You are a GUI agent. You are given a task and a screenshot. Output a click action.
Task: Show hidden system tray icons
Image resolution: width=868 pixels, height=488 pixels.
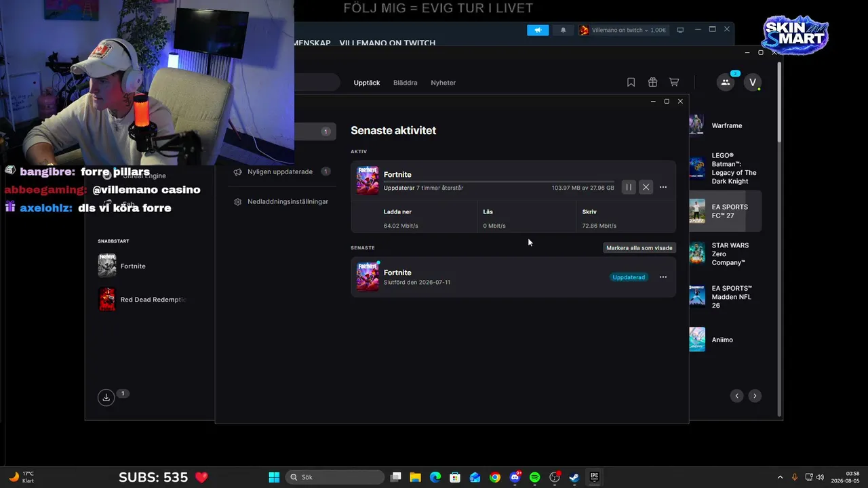[780, 477]
